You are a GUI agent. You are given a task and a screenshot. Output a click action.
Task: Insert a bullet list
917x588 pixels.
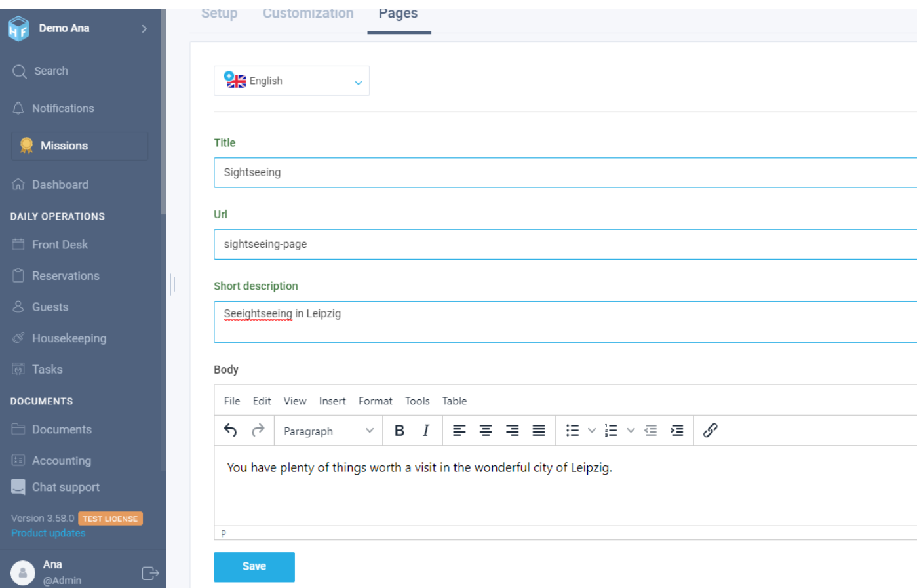572,431
